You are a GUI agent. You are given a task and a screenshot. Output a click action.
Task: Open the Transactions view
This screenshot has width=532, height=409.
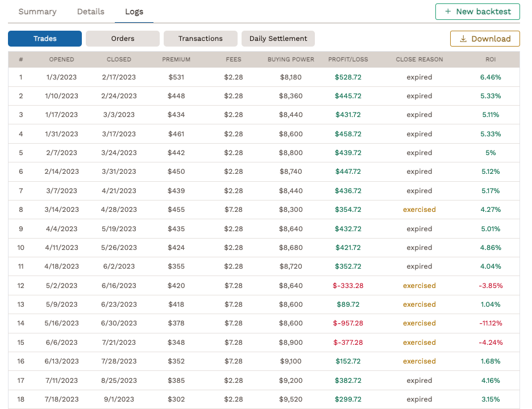(200, 39)
